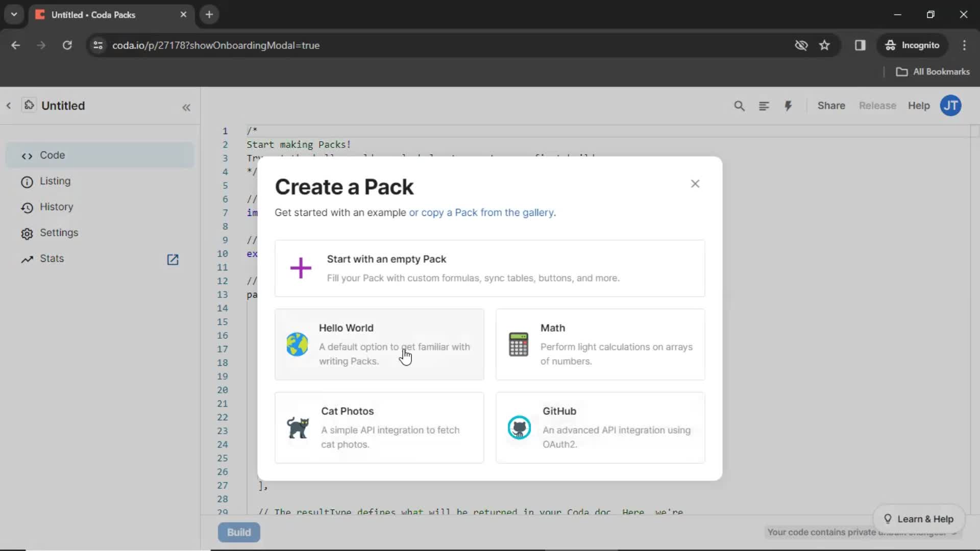
Task: Click the site information icon in address bar
Action: [x=98, y=45]
